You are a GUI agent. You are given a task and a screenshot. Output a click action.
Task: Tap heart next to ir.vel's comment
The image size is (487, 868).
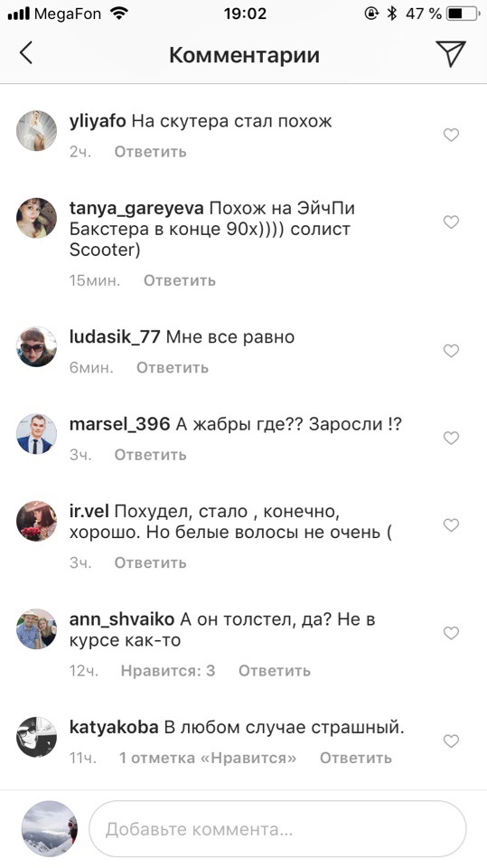pos(452,524)
